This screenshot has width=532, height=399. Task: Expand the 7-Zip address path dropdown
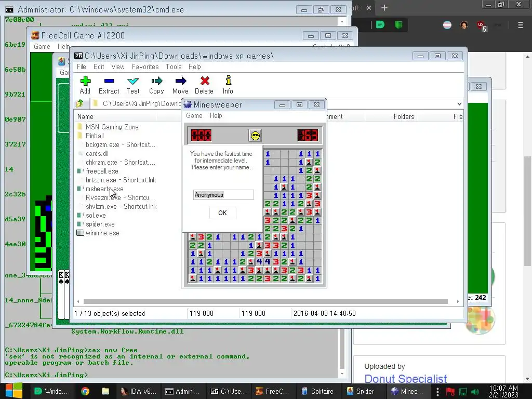pos(459,103)
